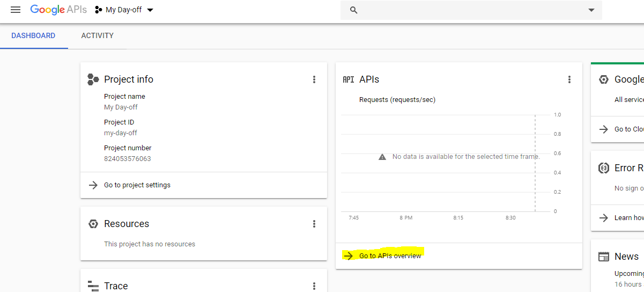Screen dimensions: 644x292
Task: Open the My Day-off project selector
Action: click(x=124, y=10)
